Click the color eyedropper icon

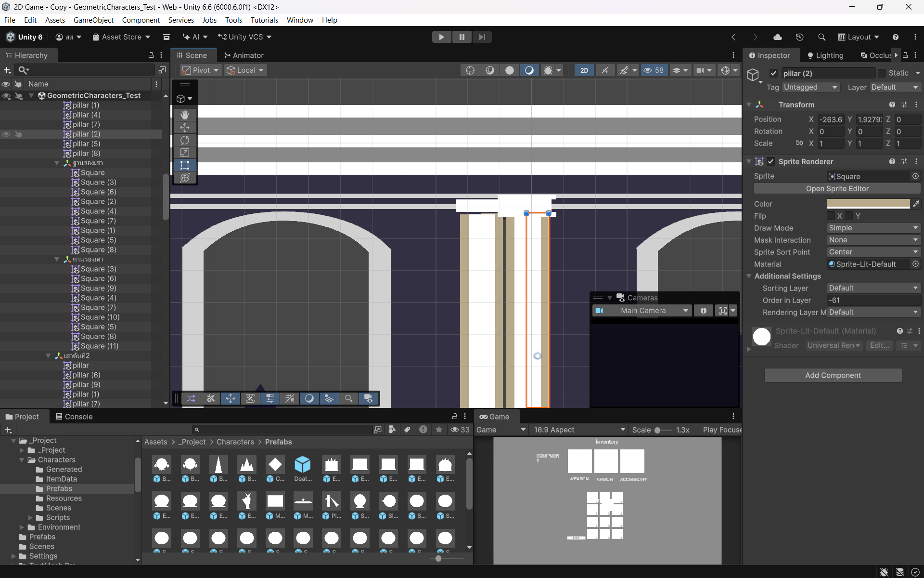point(916,204)
